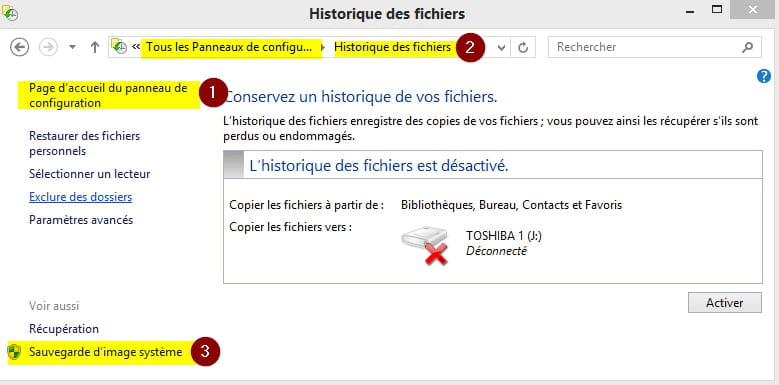Click the shield icon beside Sauvegarde d'image système
The height and width of the screenshot is (385, 779).
(14, 352)
